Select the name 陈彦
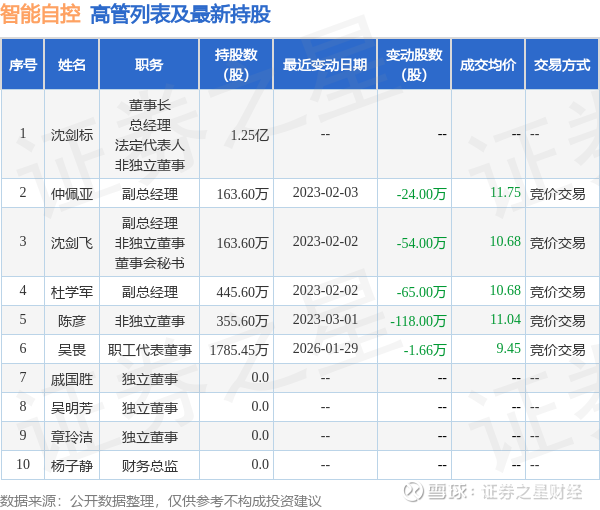Screen dimensions: 600x510 pos(72,321)
